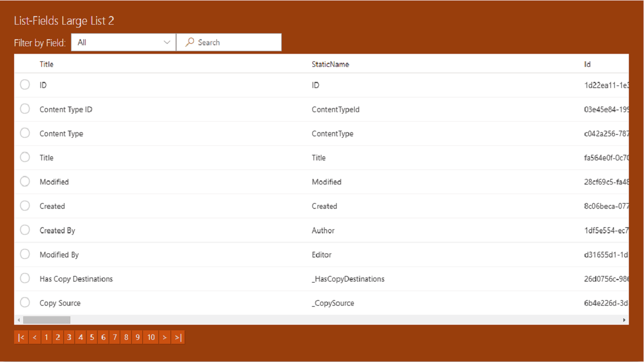Click left arrow of horizontal scrollbar
Image resolution: width=644 pixels, height=362 pixels.
point(19,320)
